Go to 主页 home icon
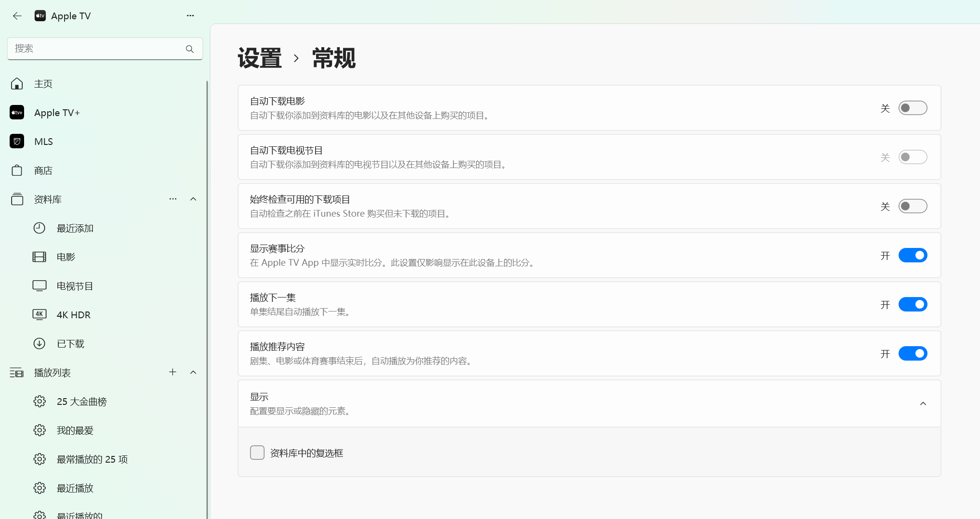980x519 pixels. (x=17, y=84)
